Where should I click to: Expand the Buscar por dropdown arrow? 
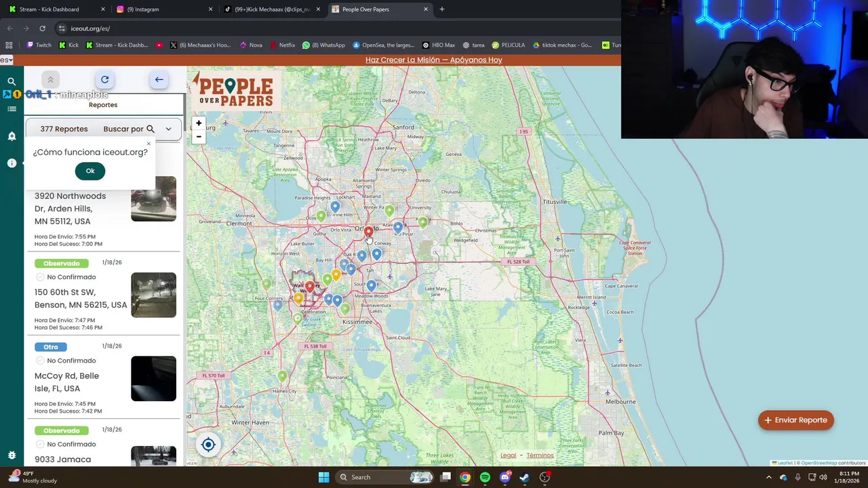[168, 129]
